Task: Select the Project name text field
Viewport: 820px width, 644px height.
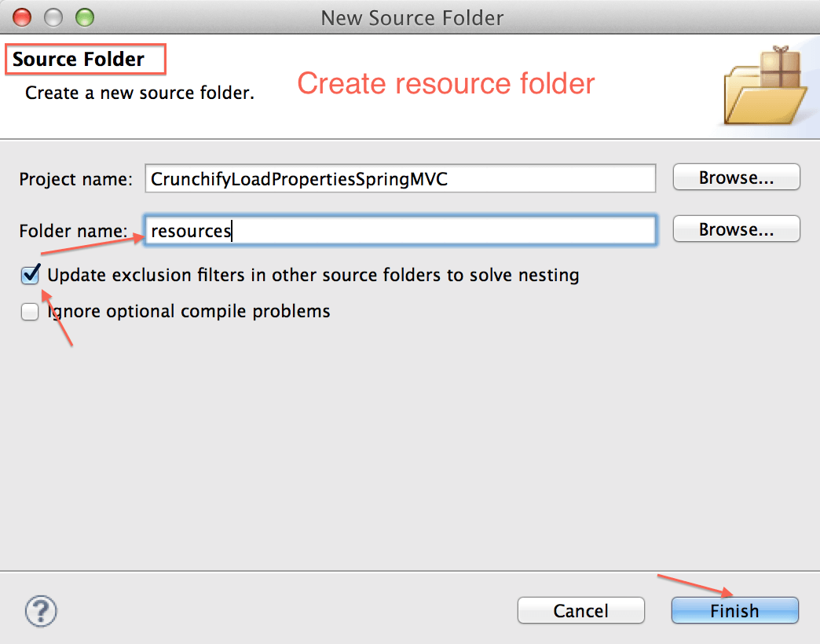Action: [x=401, y=178]
